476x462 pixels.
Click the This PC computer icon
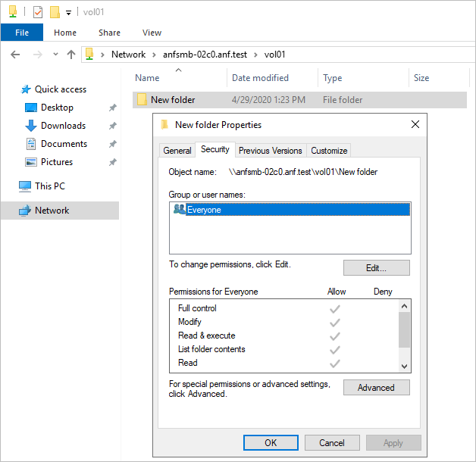[25, 186]
